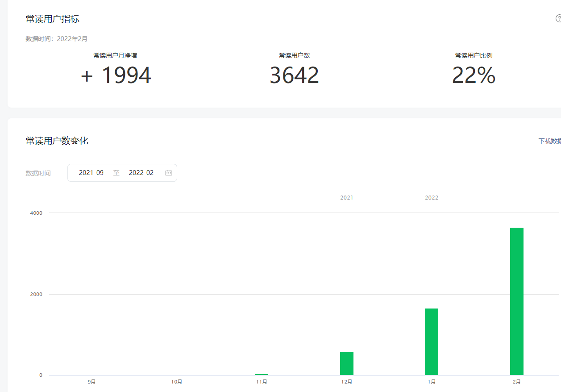Click the 至 separator in date range
561x392 pixels.
116,173
